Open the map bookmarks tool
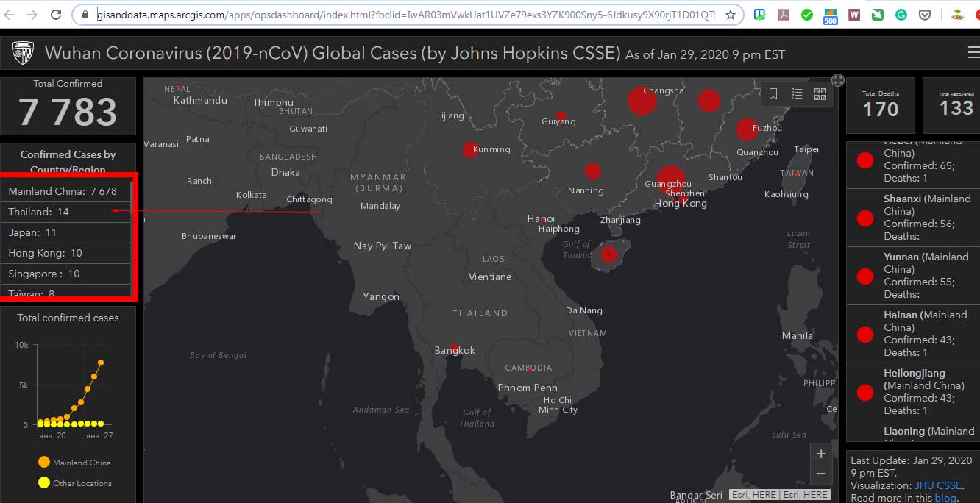 click(773, 94)
